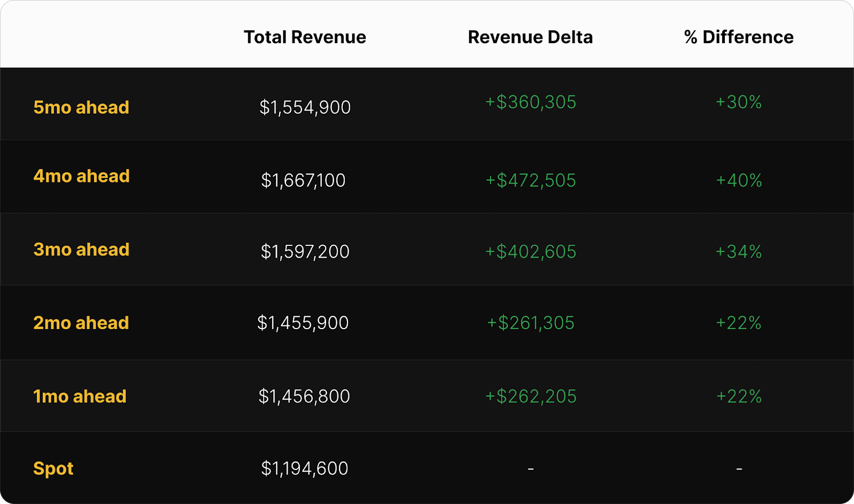Click the % Difference column header
The width and height of the screenshot is (854, 504).
(739, 37)
